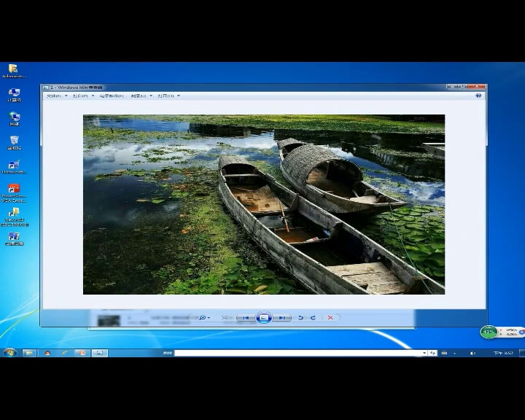This screenshot has height=420, width=525.
Task: Select the Record desktop shortcut icon
Action: [14, 217]
